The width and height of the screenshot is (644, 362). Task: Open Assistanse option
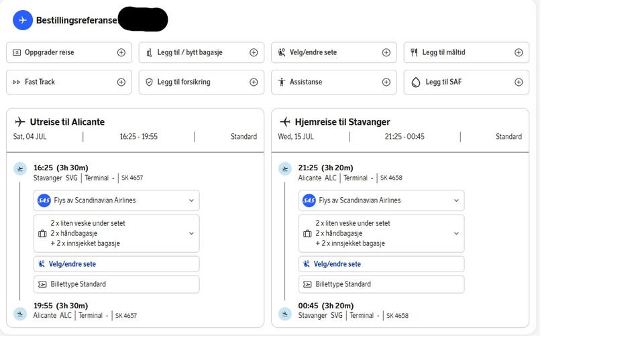point(334,82)
